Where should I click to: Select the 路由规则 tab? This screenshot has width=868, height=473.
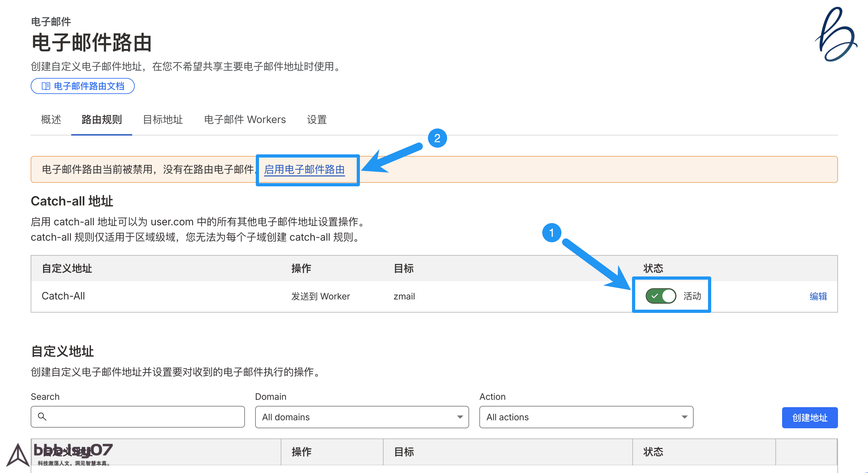tap(102, 120)
